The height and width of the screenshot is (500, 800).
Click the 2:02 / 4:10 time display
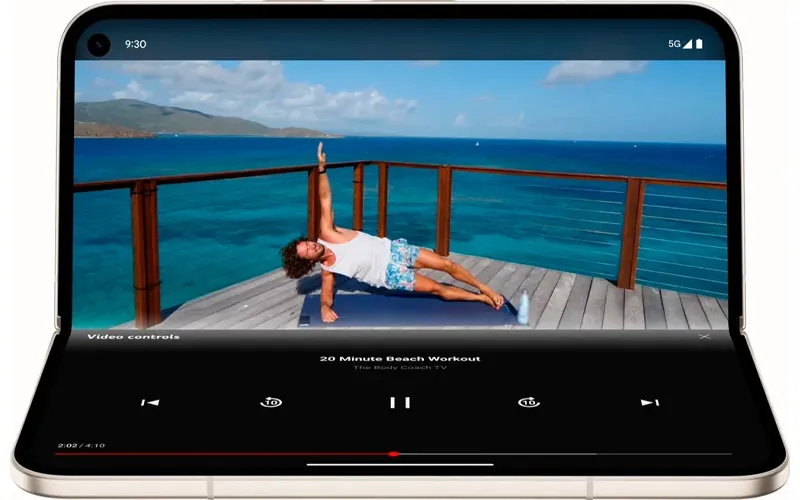82,445
